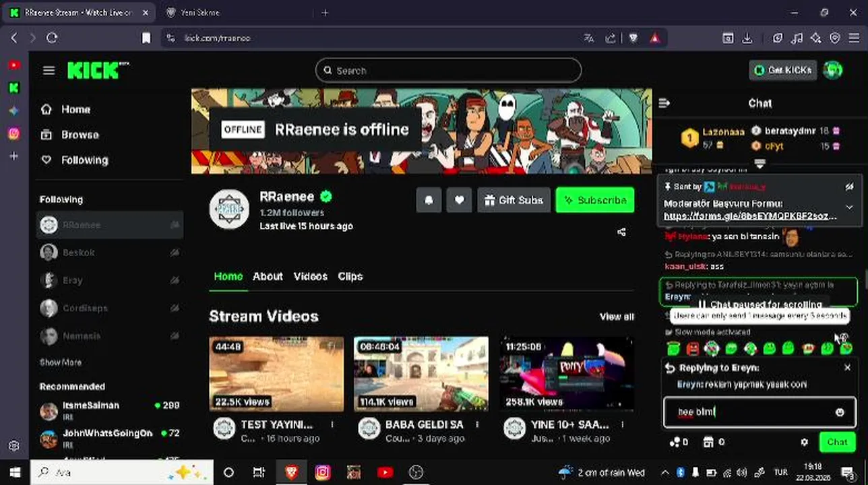Click the notification bell for RRaenee
The image size is (868, 485).
pyautogui.click(x=429, y=200)
